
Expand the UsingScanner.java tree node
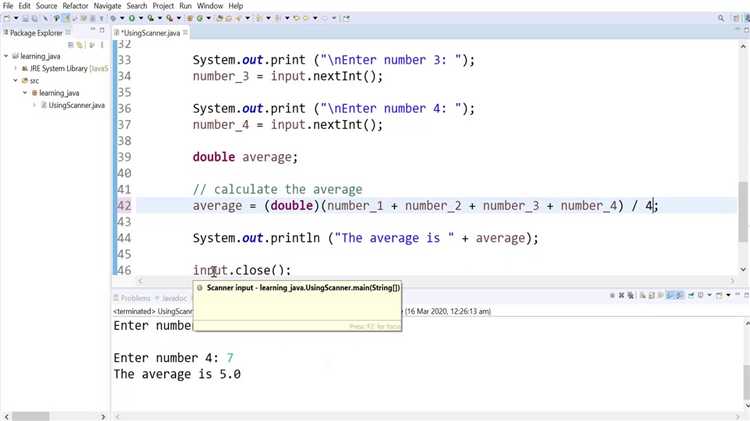[x=34, y=105]
